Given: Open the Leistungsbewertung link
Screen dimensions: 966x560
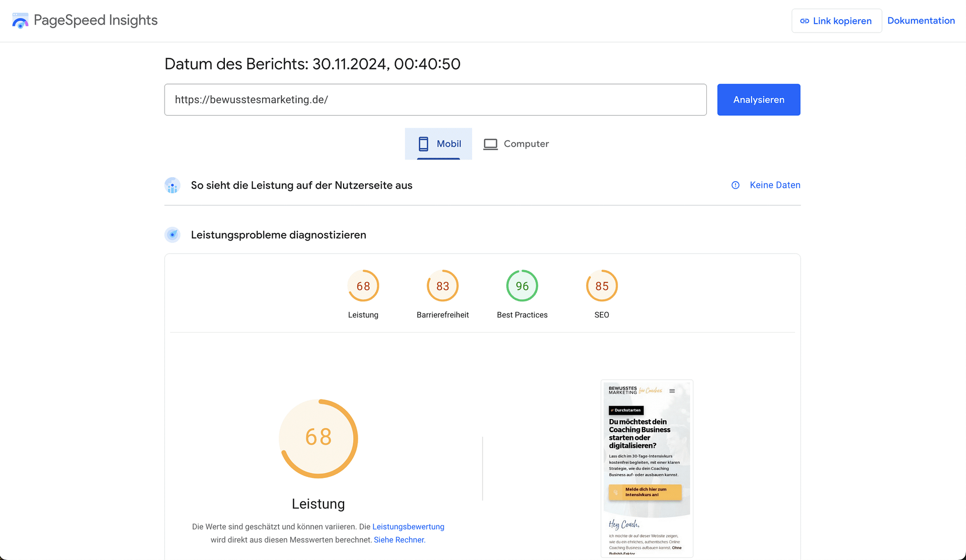Looking at the screenshot, I should click(x=408, y=527).
